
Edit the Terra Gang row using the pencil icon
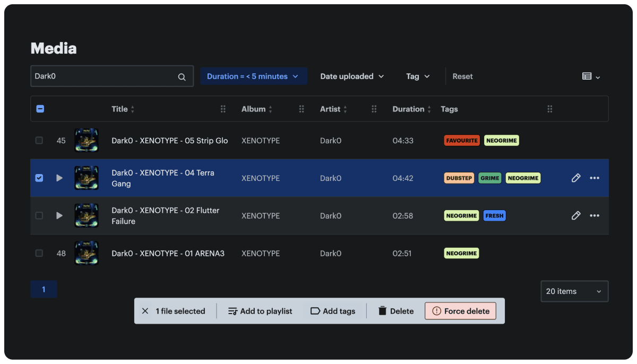point(576,178)
